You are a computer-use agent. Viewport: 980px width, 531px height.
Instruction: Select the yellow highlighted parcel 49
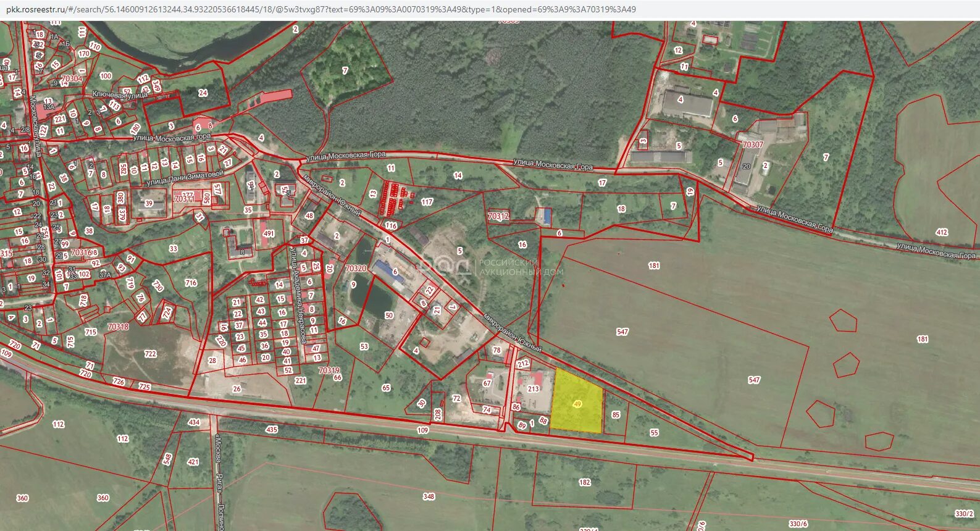(x=577, y=402)
